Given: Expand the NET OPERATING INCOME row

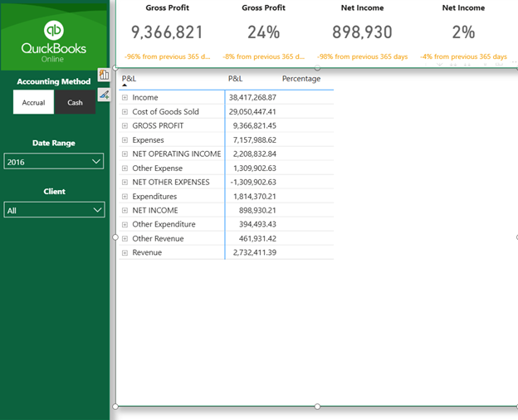Looking at the screenshot, I should coord(125,154).
